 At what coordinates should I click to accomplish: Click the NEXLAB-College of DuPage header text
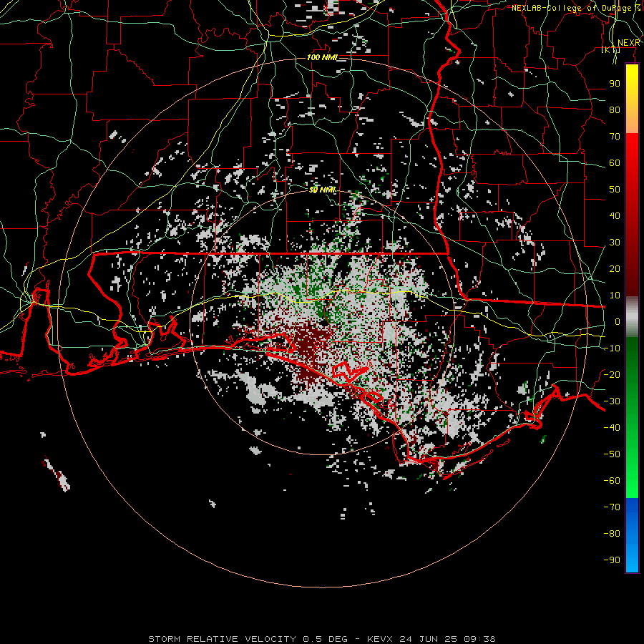[577, 8]
